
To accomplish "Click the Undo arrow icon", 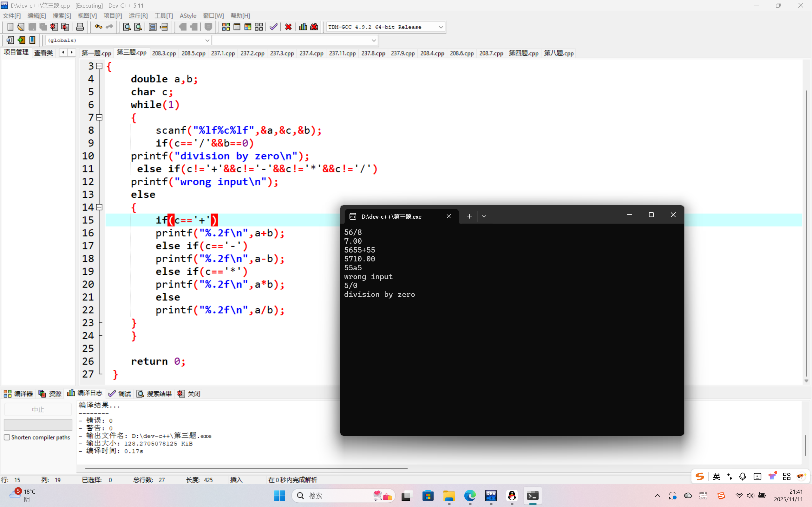I will tap(98, 27).
